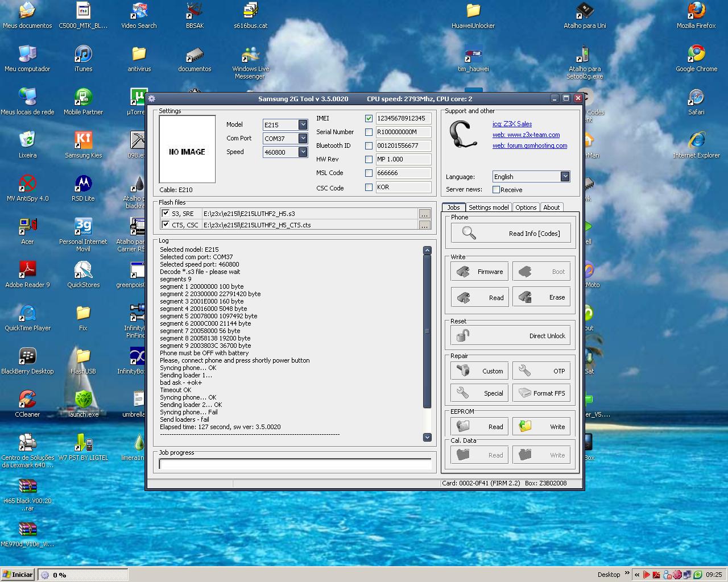The width and height of the screenshot is (728, 582).
Task: Start Direct Unlock
Action: 510,336
